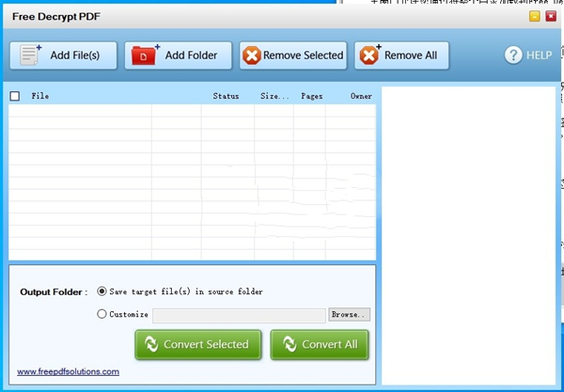Select 'Save target file(s) in source folder' option
The height and width of the screenshot is (392, 564).
click(x=102, y=291)
